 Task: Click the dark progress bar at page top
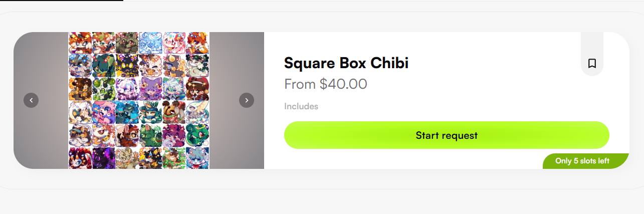(x=61, y=1)
